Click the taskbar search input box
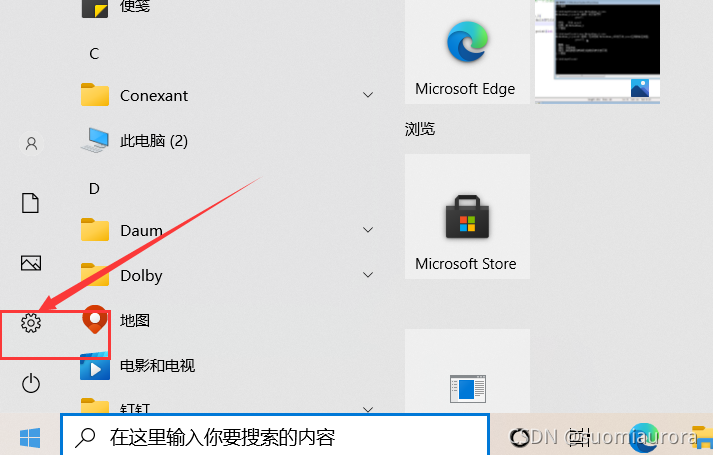 pos(275,436)
